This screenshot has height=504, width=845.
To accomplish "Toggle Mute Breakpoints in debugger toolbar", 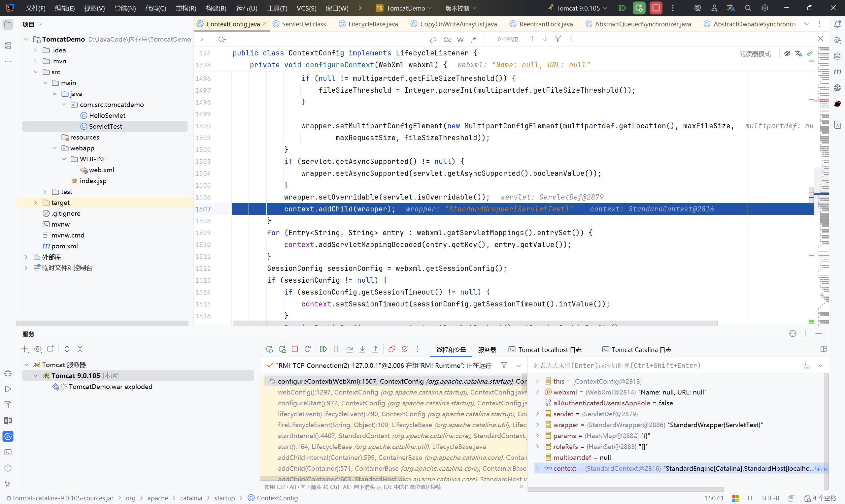I will pos(404,349).
